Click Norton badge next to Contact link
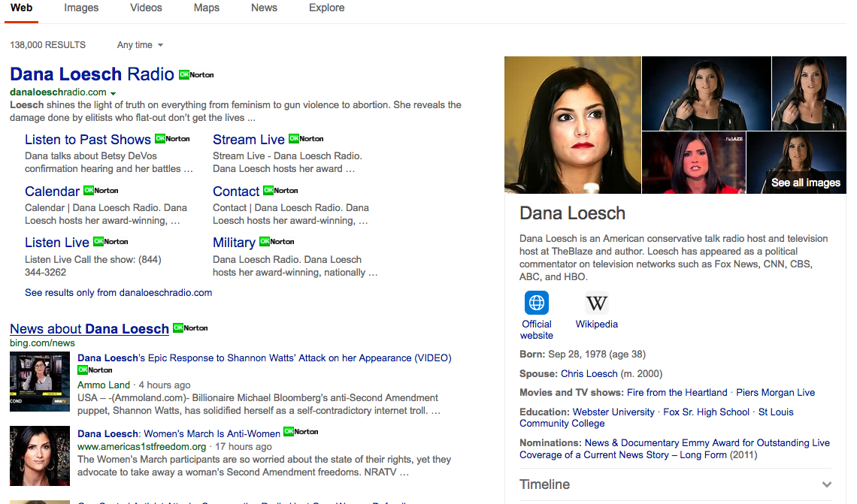The image size is (857, 504). pos(280,191)
